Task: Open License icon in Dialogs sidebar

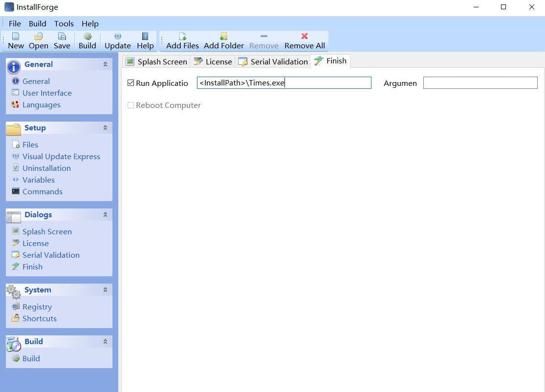Action: click(16, 243)
